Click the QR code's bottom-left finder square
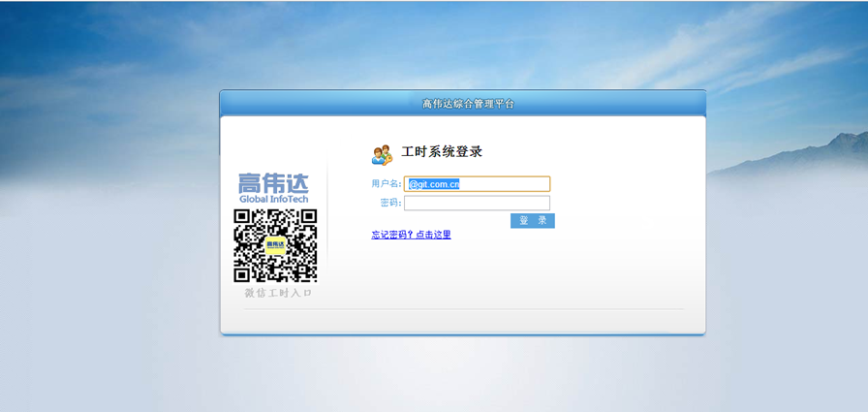868x412 pixels. click(243, 272)
